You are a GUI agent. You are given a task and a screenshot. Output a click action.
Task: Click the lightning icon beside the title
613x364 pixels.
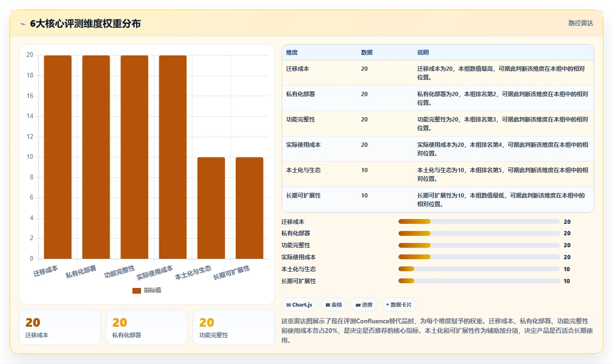coord(23,24)
